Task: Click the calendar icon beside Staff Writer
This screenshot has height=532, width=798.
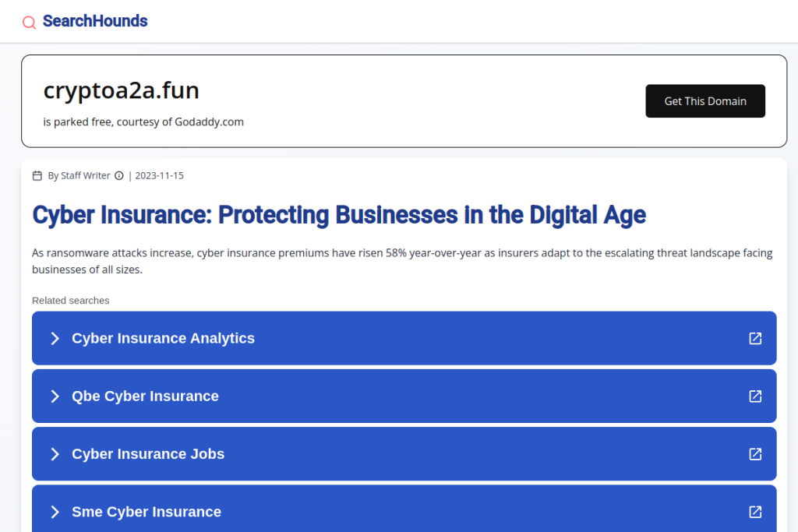Action: point(37,176)
